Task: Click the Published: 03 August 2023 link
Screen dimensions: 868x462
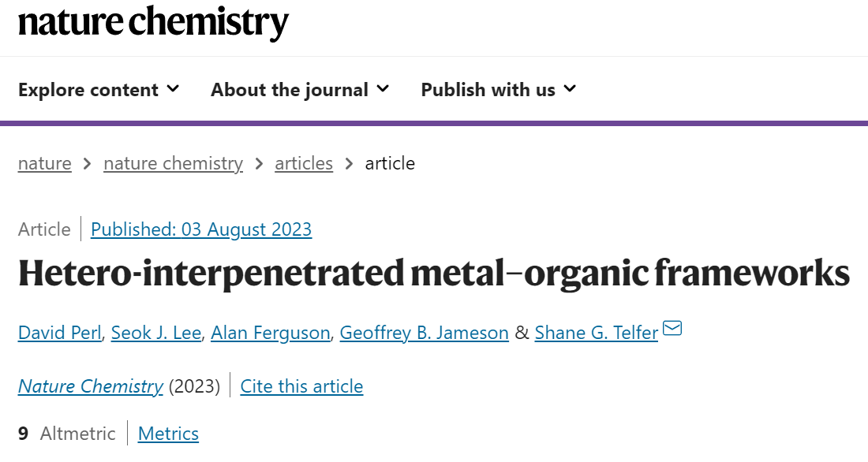Action: point(201,229)
